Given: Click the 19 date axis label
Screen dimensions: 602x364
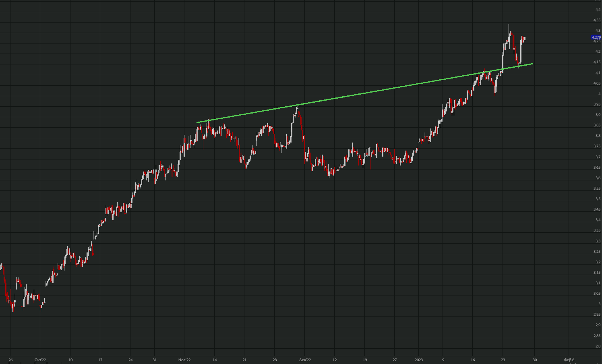Looking at the screenshot, I should pyautogui.click(x=365, y=360).
